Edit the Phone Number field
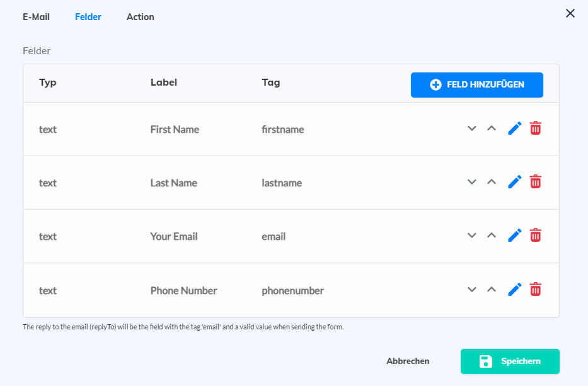Image resolution: width=588 pixels, height=386 pixels. point(515,290)
